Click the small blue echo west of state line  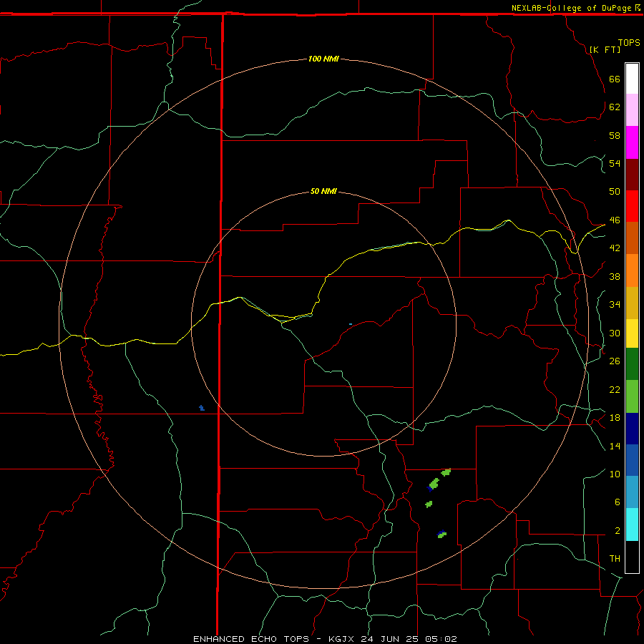[x=202, y=408]
